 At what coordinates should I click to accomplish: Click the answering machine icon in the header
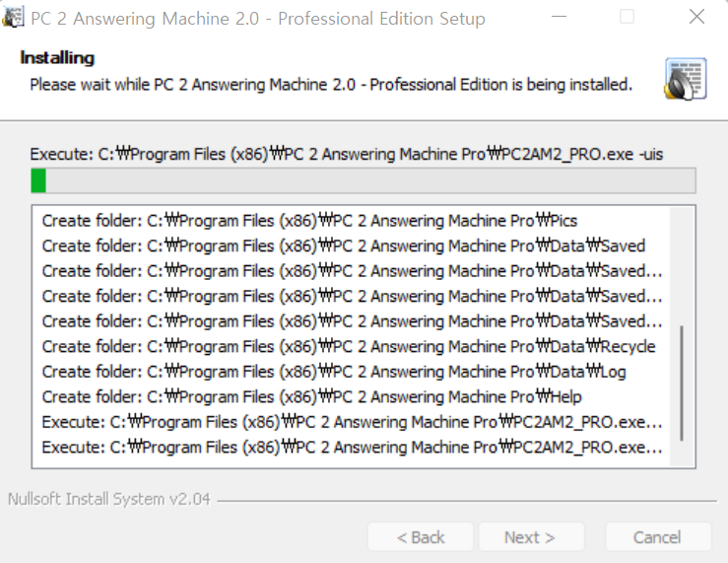pos(686,79)
